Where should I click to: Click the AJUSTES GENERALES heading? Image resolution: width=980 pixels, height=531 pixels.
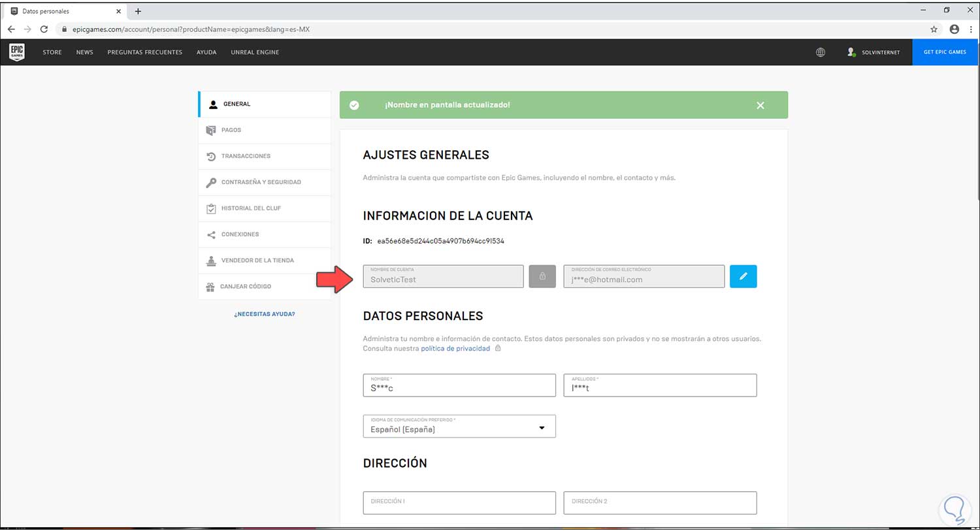pyautogui.click(x=426, y=155)
